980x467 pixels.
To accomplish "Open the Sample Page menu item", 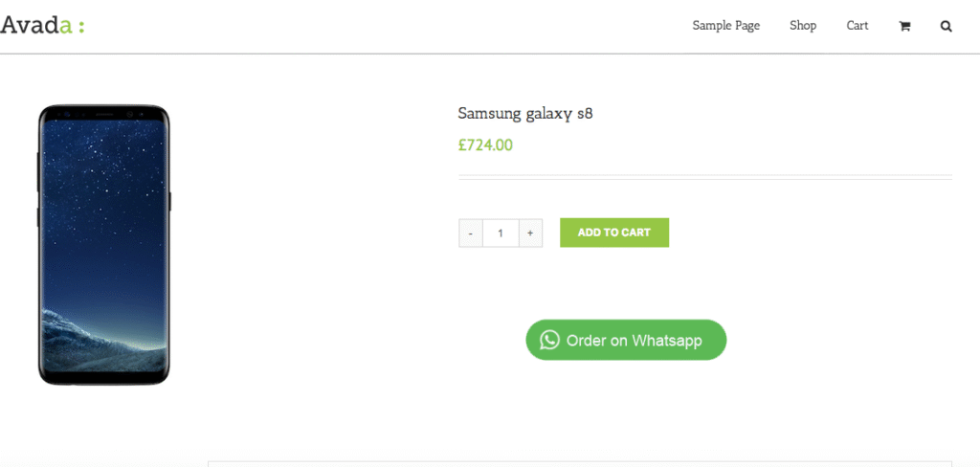I will click(725, 26).
